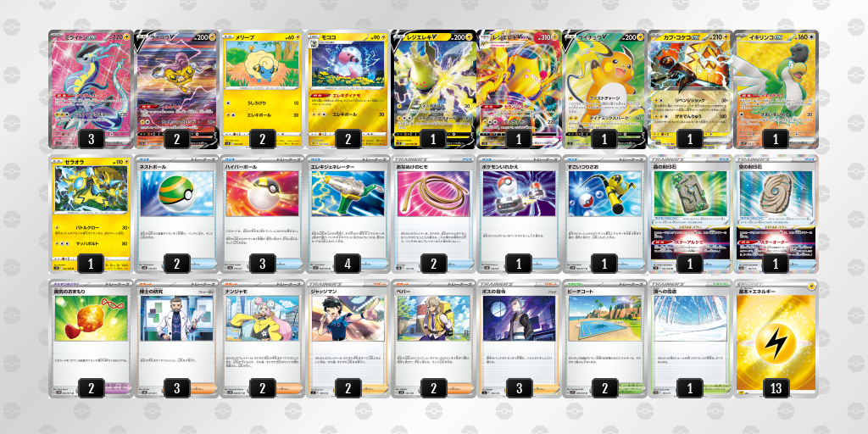Select the Nest Ball trainer card
Screen dimensions: 868x434
tap(177, 214)
